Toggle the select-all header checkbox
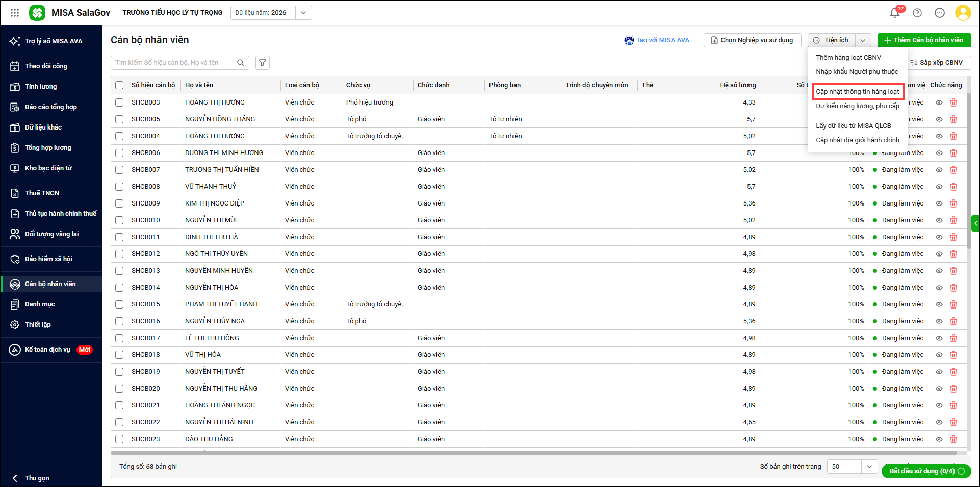 (x=119, y=85)
